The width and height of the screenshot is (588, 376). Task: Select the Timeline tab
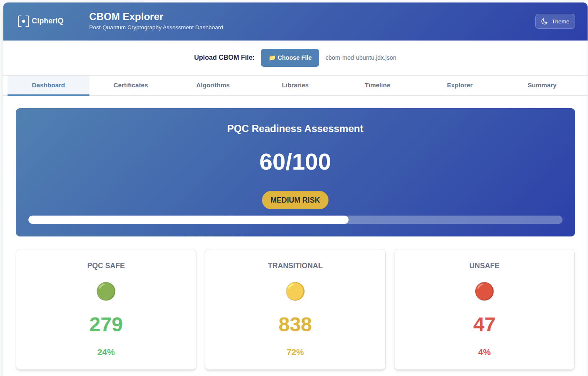coord(377,85)
